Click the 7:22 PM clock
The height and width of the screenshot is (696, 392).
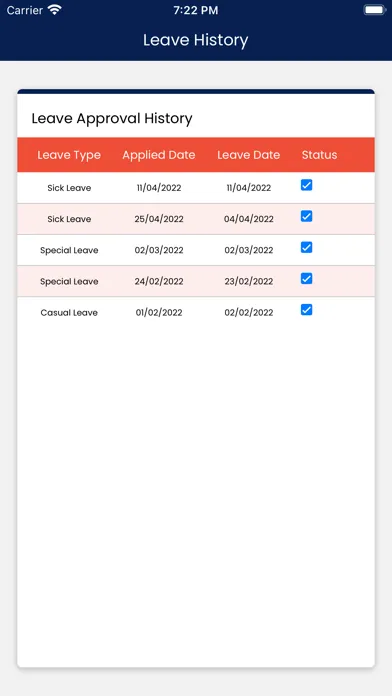tap(196, 10)
